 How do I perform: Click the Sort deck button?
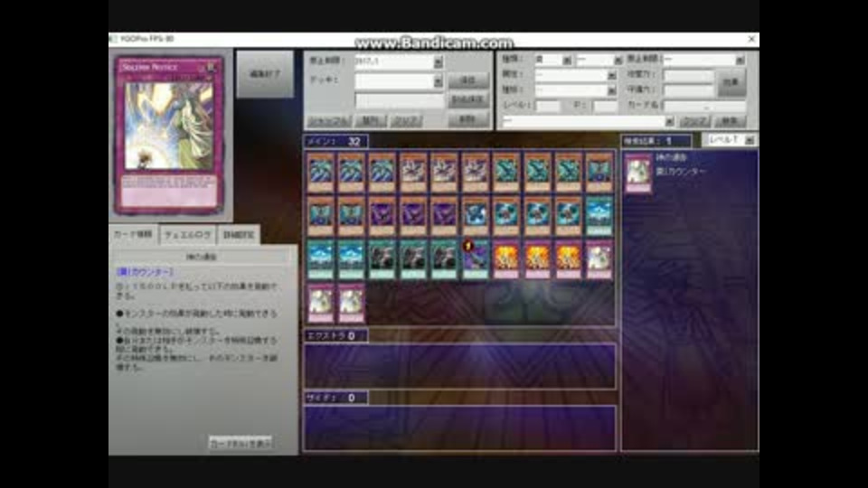(x=370, y=120)
